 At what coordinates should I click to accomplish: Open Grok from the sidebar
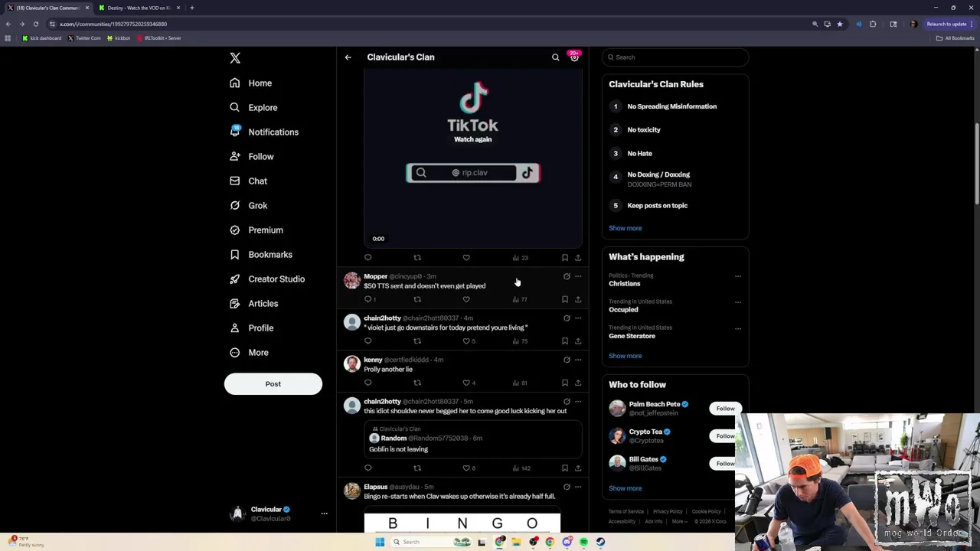[x=248, y=205]
